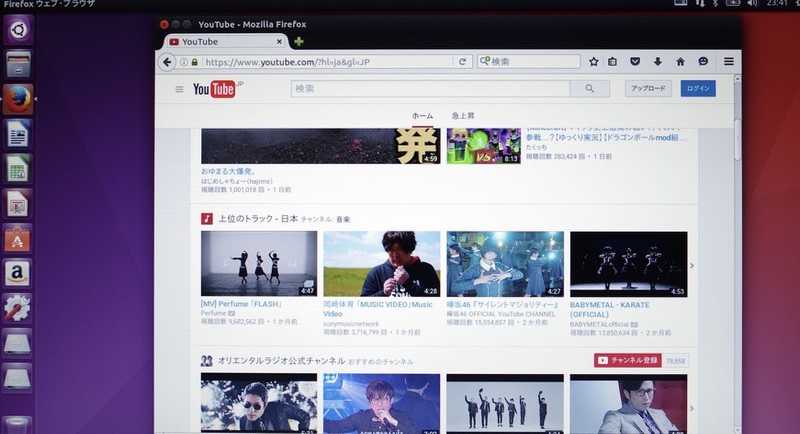Click the red music note channel icon
Viewport: 800px width, 434px height.
pyautogui.click(x=207, y=219)
